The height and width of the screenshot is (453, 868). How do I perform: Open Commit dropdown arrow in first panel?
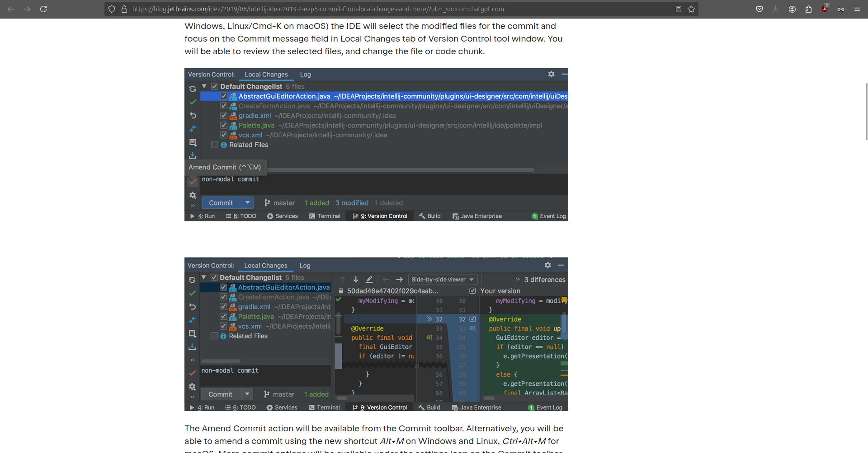coord(248,203)
